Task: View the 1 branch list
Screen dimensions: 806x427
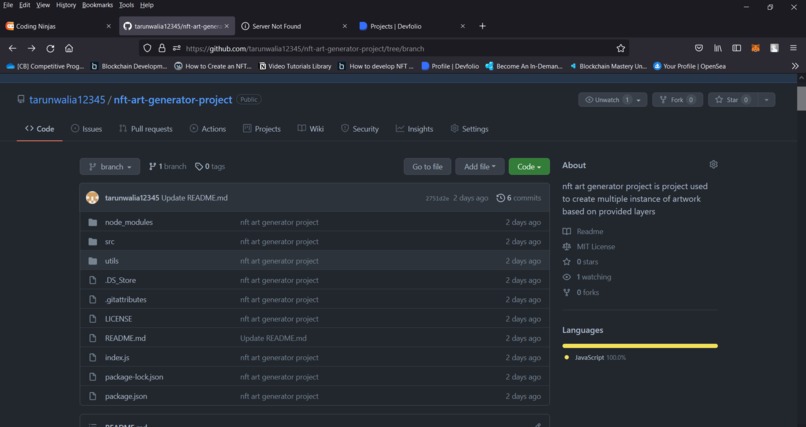Action: tap(168, 166)
